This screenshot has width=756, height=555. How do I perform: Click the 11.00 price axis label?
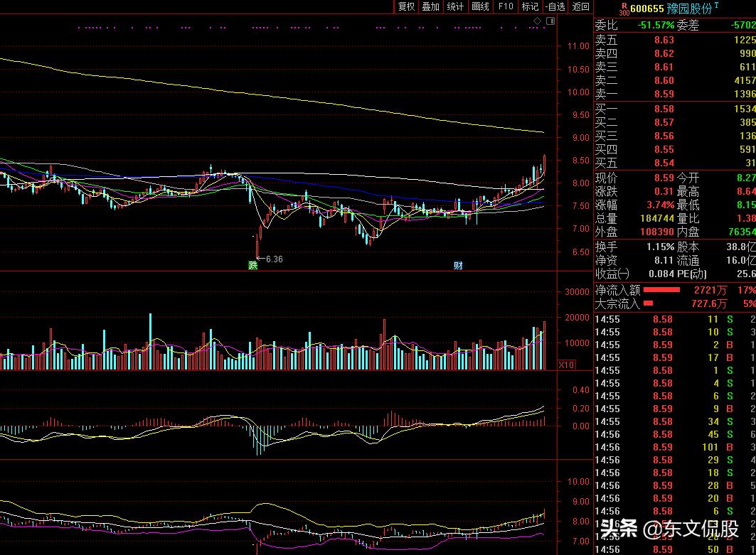578,46
